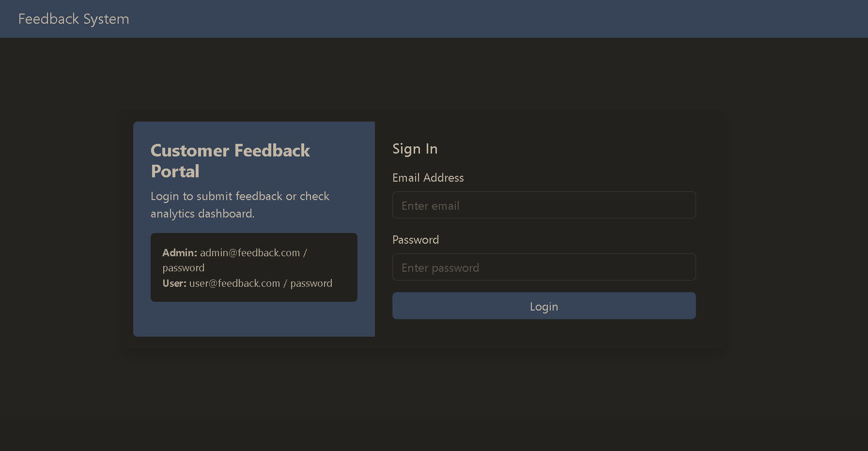
Task: Focus the Enter email input field
Action: click(x=544, y=205)
